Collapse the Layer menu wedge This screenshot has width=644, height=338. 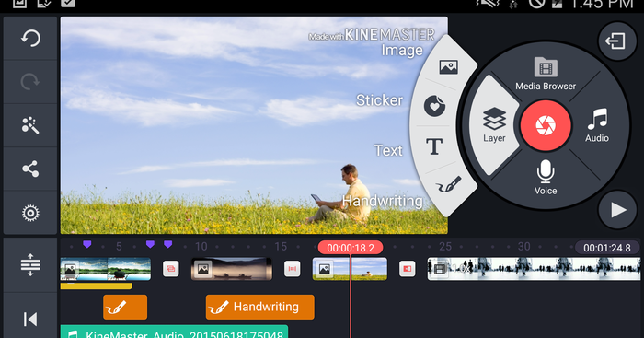[494, 125]
